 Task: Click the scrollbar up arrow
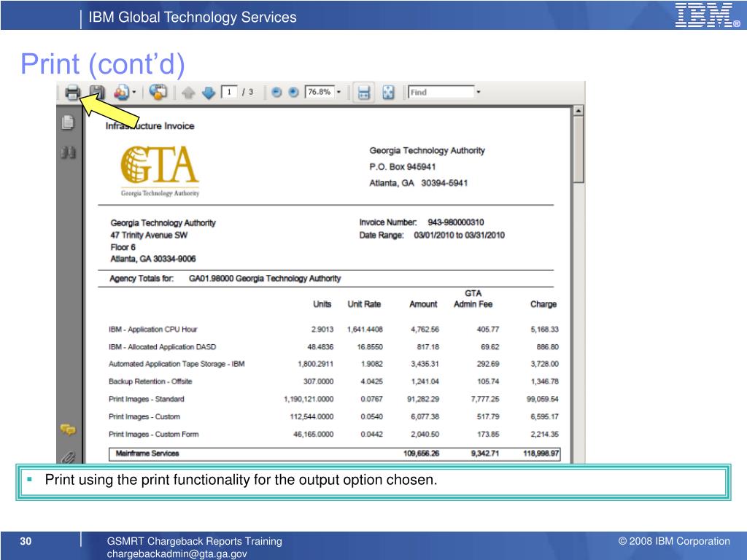click(578, 111)
